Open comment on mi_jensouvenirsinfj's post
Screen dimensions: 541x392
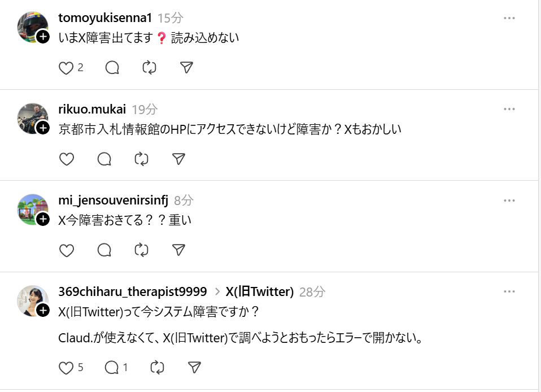pos(104,250)
